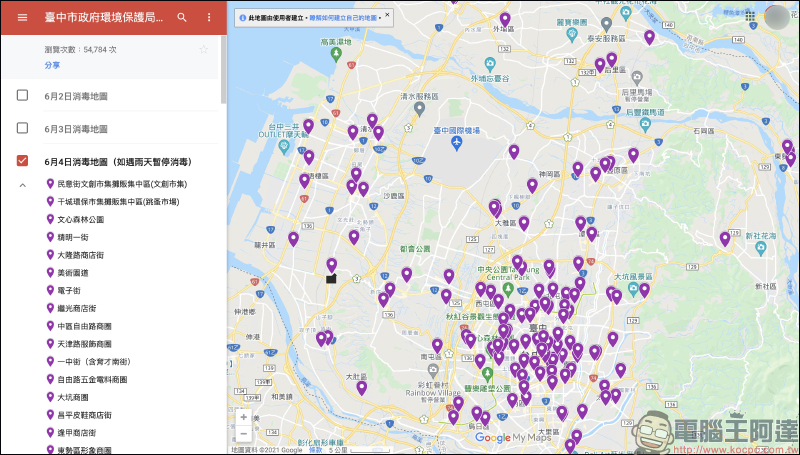
Task: Open the three-dot more options menu
Action: [209, 17]
